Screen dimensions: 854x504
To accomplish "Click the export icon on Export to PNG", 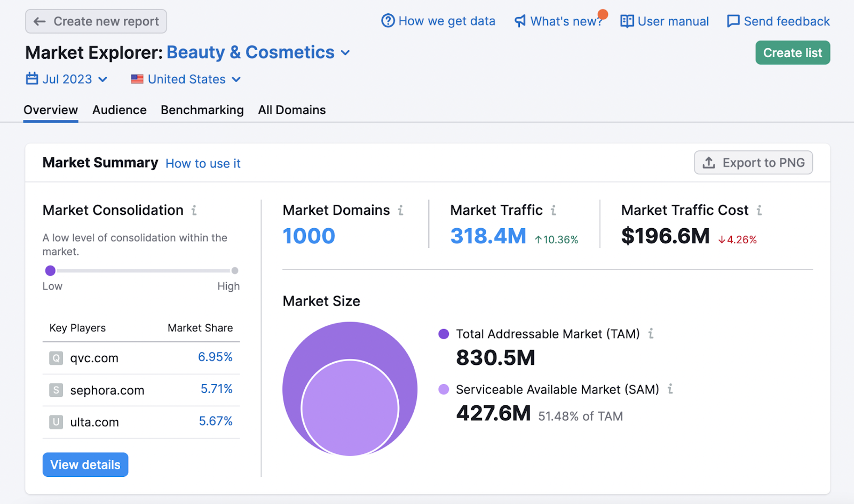I will pos(709,163).
